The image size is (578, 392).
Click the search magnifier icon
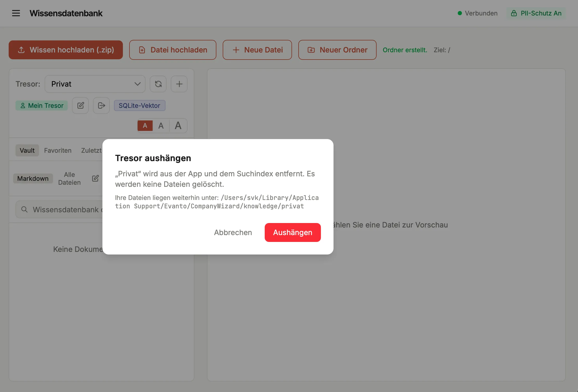(24, 209)
